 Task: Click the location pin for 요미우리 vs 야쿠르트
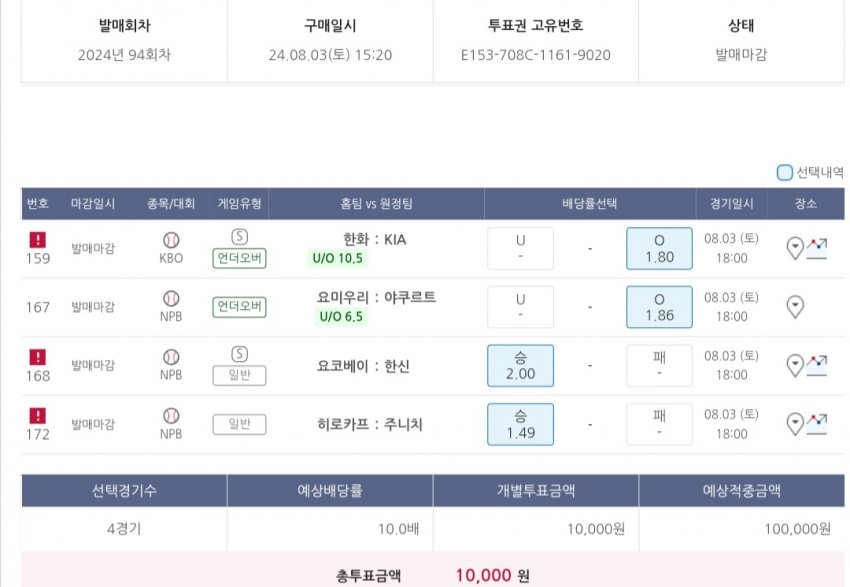click(796, 307)
